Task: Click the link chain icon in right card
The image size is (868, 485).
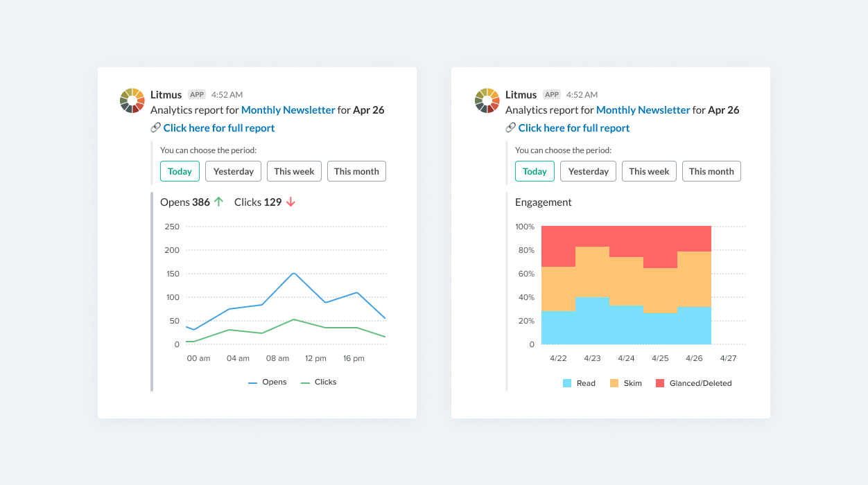Action: (x=510, y=127)
